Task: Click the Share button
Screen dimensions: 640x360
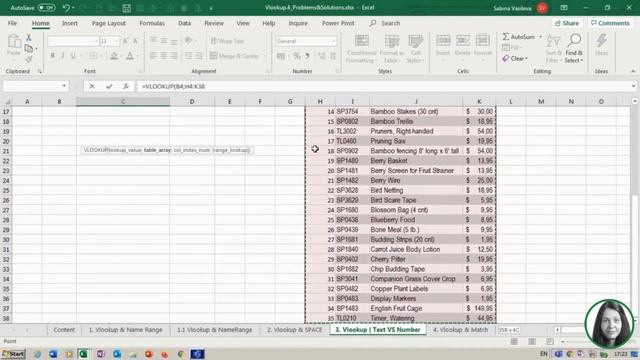Action: click(x=567, y=23)
